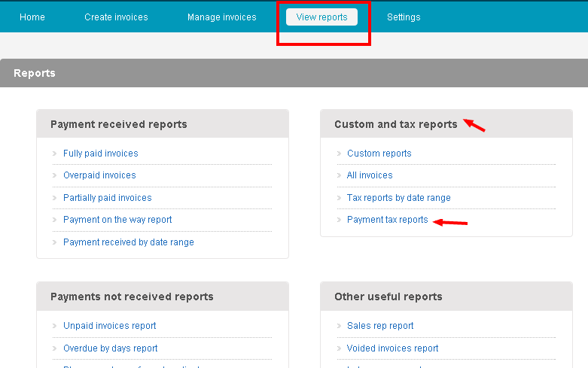Click chevron icon beside Payment on the way report
The image size is (588, 368).
click(54, 220)
